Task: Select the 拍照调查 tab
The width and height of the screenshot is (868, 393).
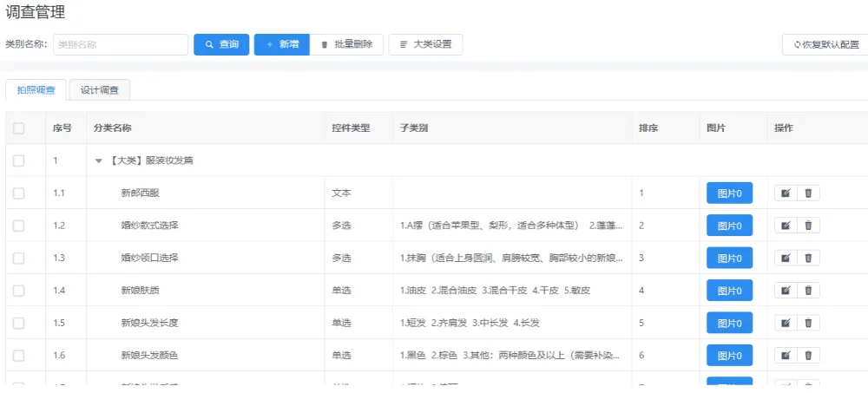Action: click(x=36, y=90)
